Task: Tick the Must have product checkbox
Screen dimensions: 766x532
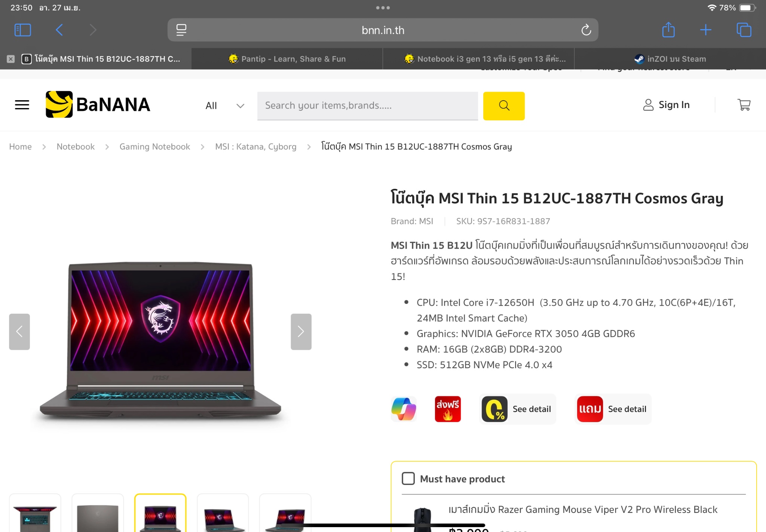Action: [408, 479]
